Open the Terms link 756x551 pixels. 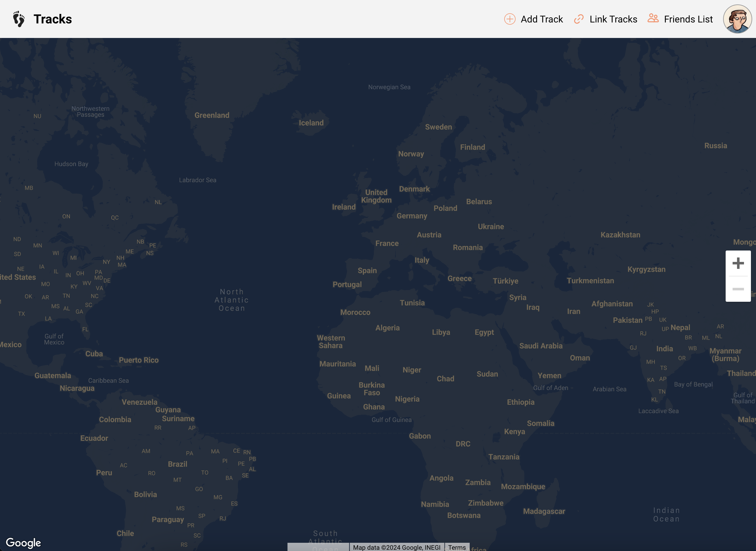pos(457,547)
